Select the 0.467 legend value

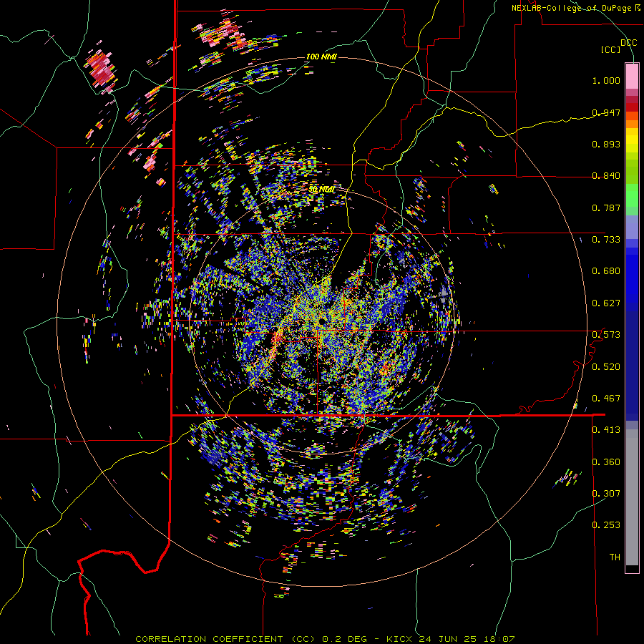pyautogui.click(x=606, y=399)
